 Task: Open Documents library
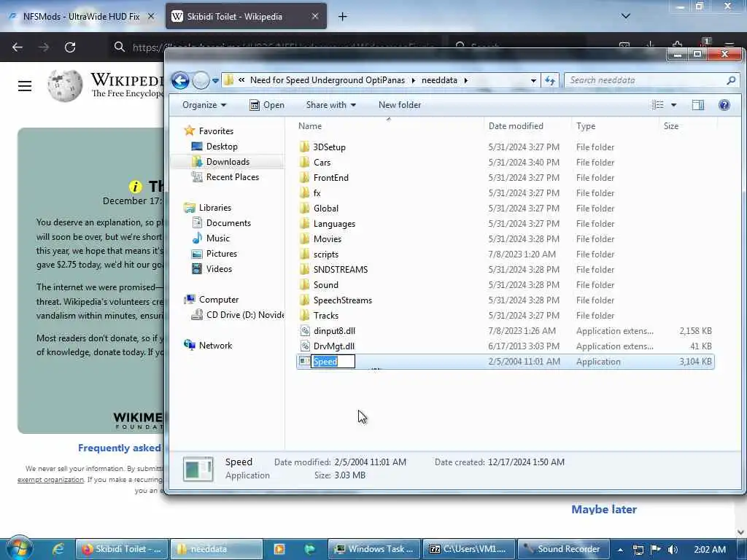tap(228, 223)
